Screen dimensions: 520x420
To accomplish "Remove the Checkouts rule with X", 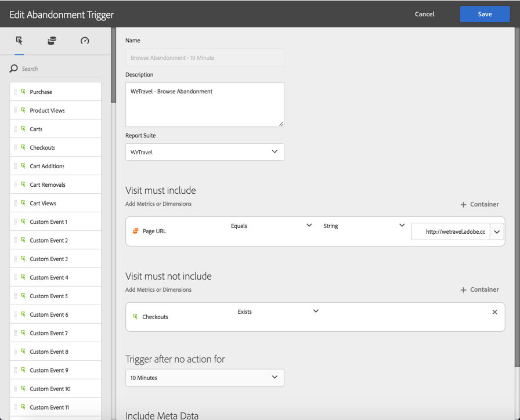I will (494, 312).
